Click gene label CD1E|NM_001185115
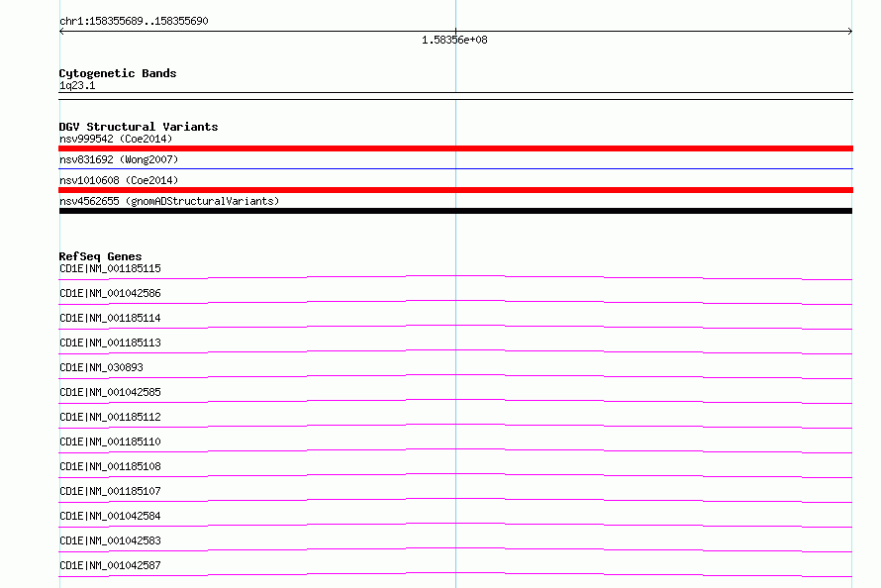This screenshot has width=881, height=588. 110,268
